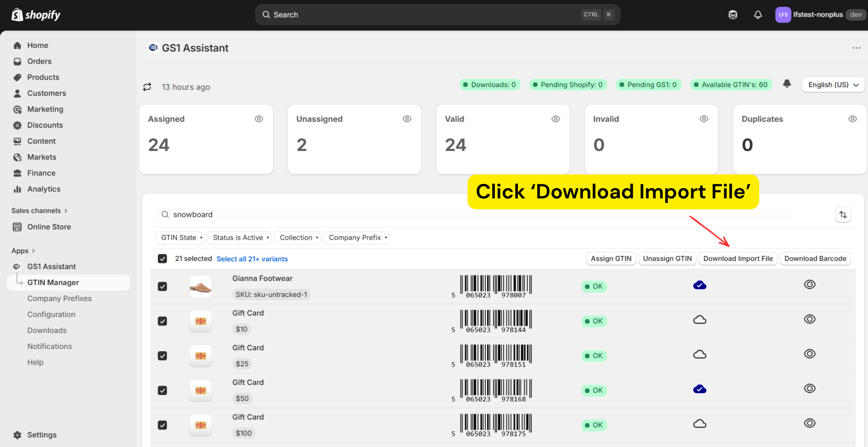
Task: Go to Company Prefixes page
Action: (x=59, y=298)
